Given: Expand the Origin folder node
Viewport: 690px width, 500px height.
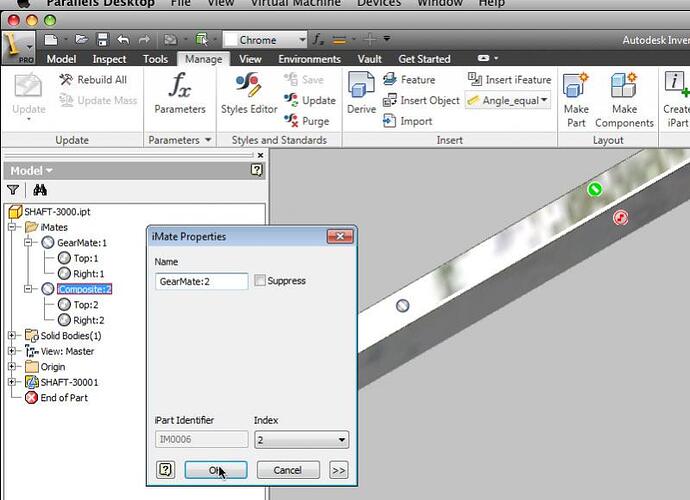Looking at the screenshot, I should click(12, 367).
